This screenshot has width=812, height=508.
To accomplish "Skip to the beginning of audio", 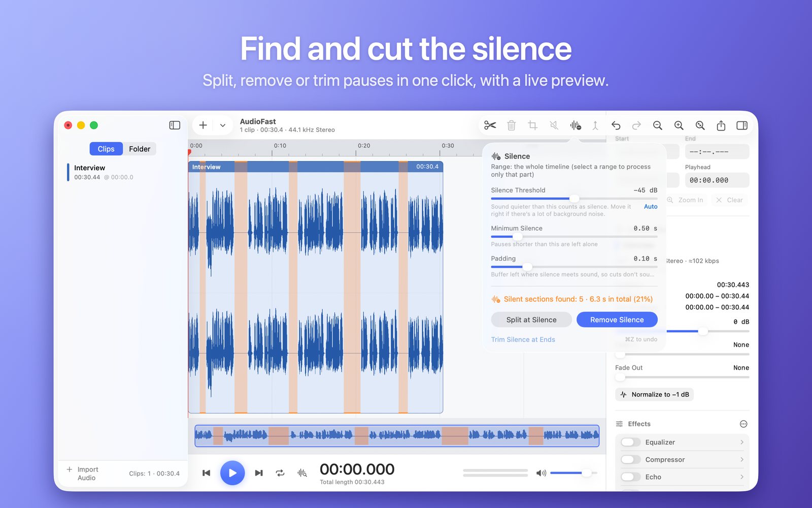I will coord(206,473).
